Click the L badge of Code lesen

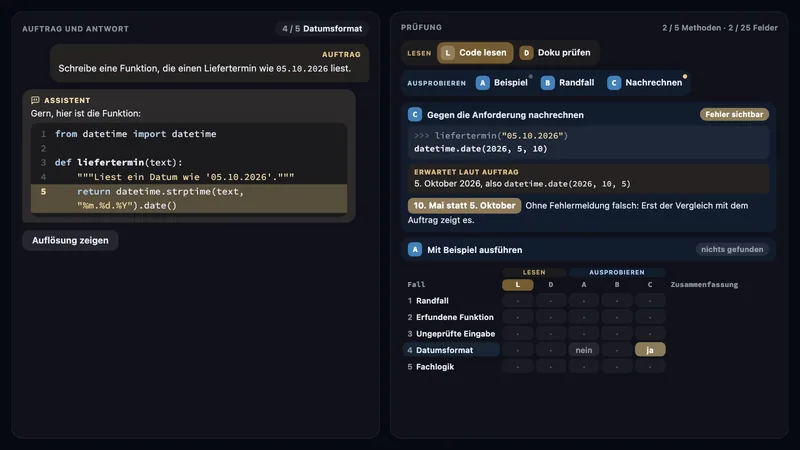coord(447,53)
